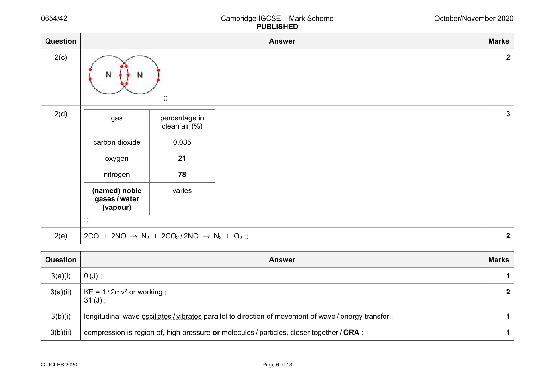
Task: Click 'Answer' header in second table
Action: (282, 260)
